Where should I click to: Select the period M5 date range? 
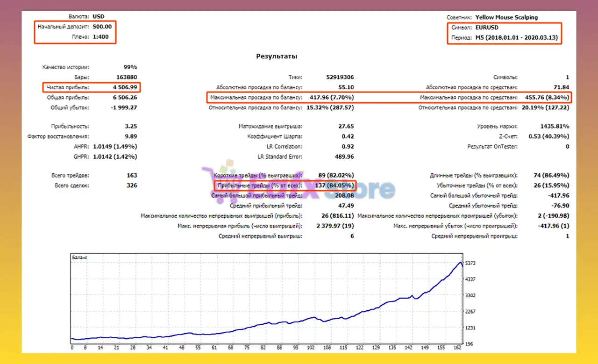pos(516,37)
